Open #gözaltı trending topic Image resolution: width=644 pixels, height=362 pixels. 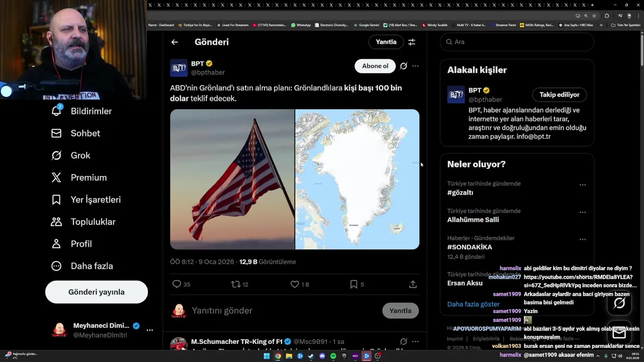pyautogui.click(x=460, y=193)
